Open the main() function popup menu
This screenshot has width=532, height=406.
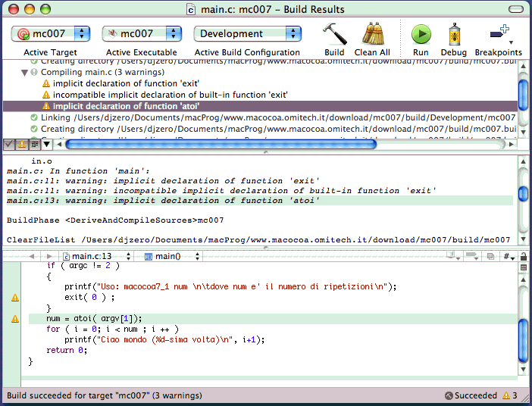(x=172, y=257)
